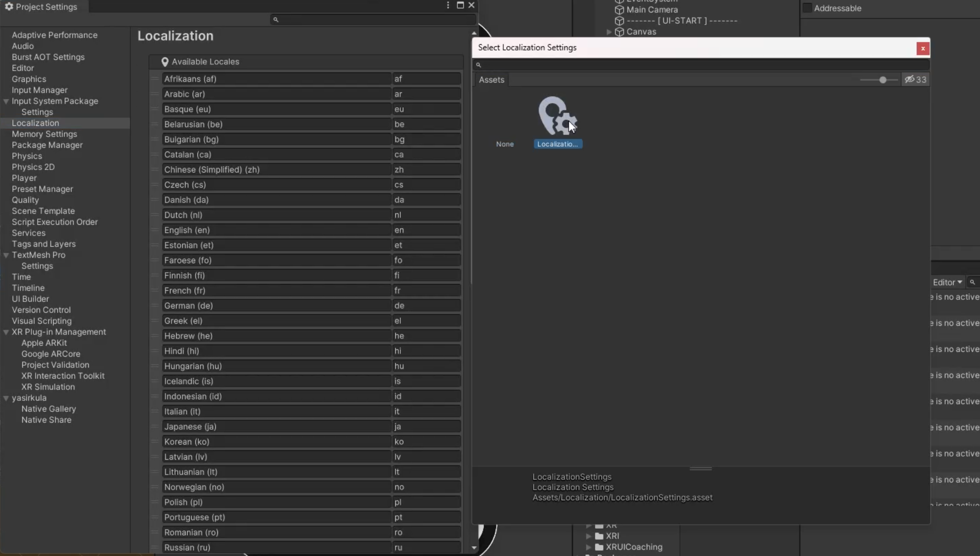Click the Project Settings kebab menu icon

point(448,6)
